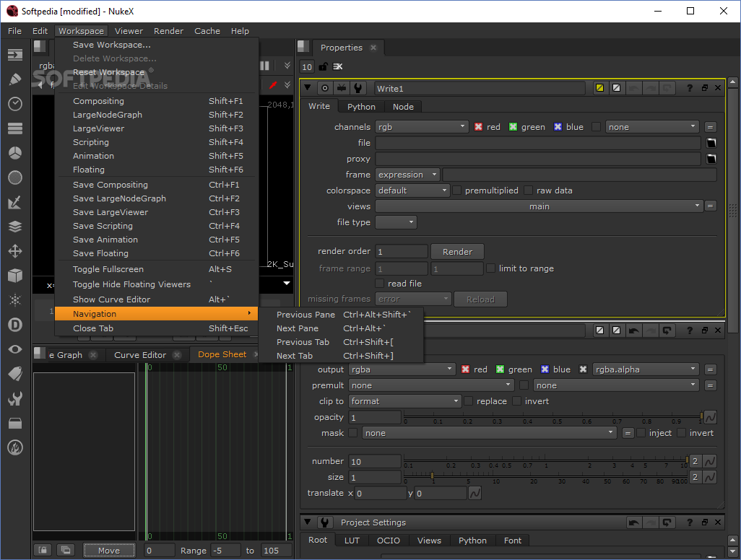Open the Deep nodes D icon
Image resolution: width=741 pixels, height=560 pixels.
(15, 325)
